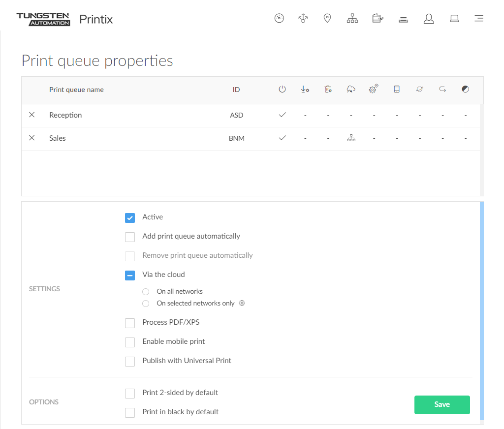Open the Computers laptop icon
The height and width of the screenshot is (429, 504).
tap(454, 19)
